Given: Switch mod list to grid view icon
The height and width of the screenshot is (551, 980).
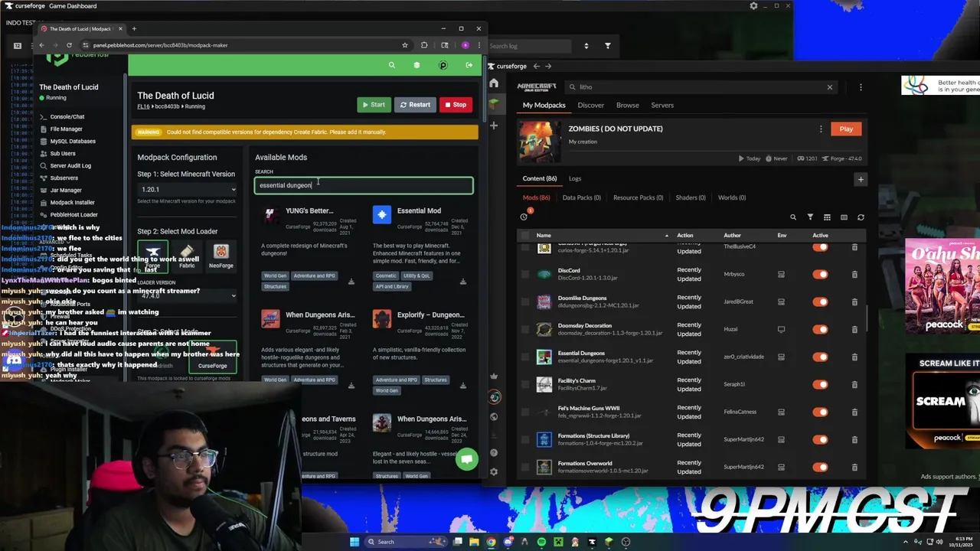Looking at the screenshot, I should (x=827, y=217).
